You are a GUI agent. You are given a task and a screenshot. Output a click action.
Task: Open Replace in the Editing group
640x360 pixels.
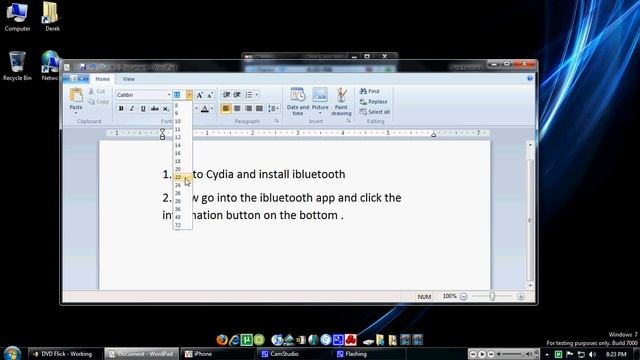tap(373, 102)
